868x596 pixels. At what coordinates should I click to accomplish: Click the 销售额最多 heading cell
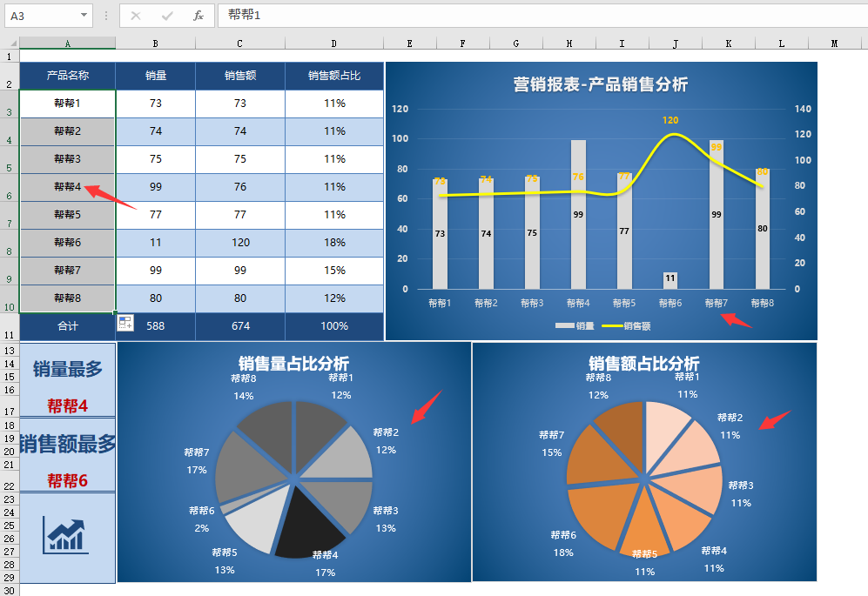(68, 444)
